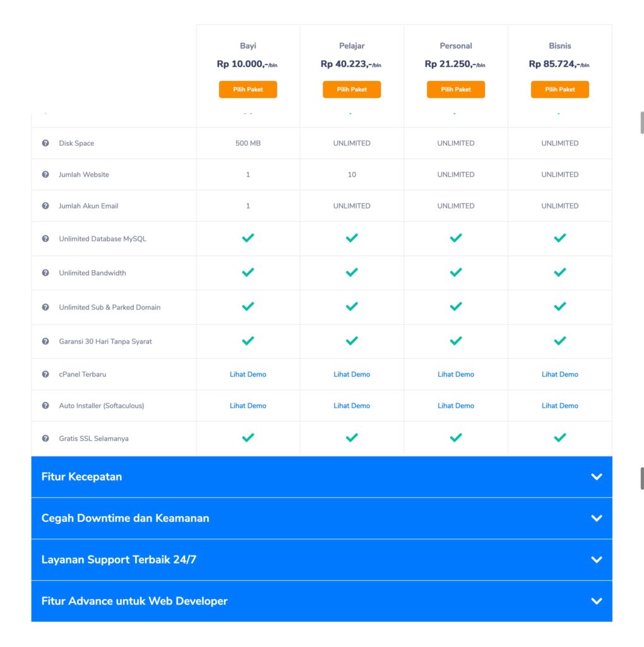The height and width of the screenshot is (647, 644).
Task: Select Pilih Paket under Personal plan
Action: click(456, 90)
